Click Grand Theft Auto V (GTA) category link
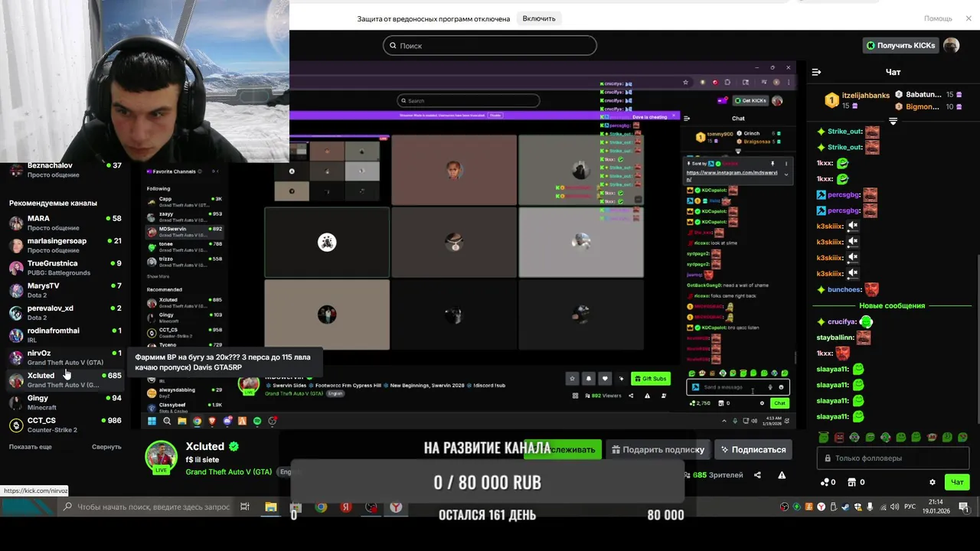Viewport: 980px width, 551px height. tap(229, 472)
